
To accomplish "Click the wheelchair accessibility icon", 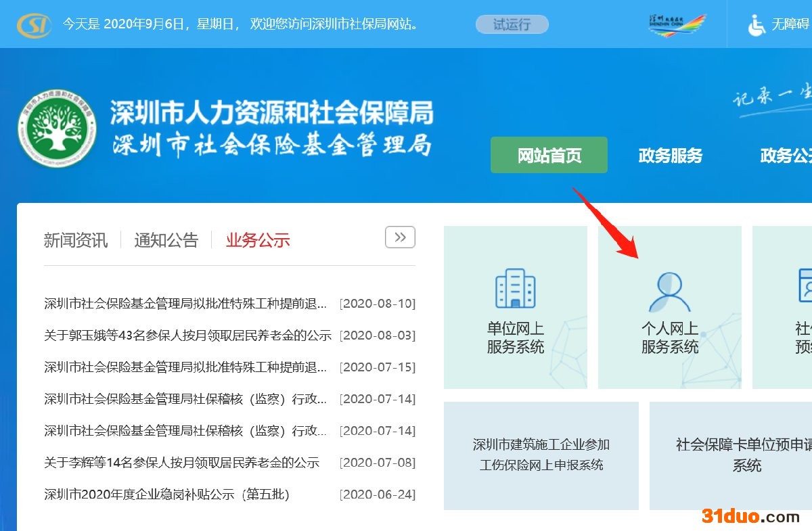I will click(757, 25).
